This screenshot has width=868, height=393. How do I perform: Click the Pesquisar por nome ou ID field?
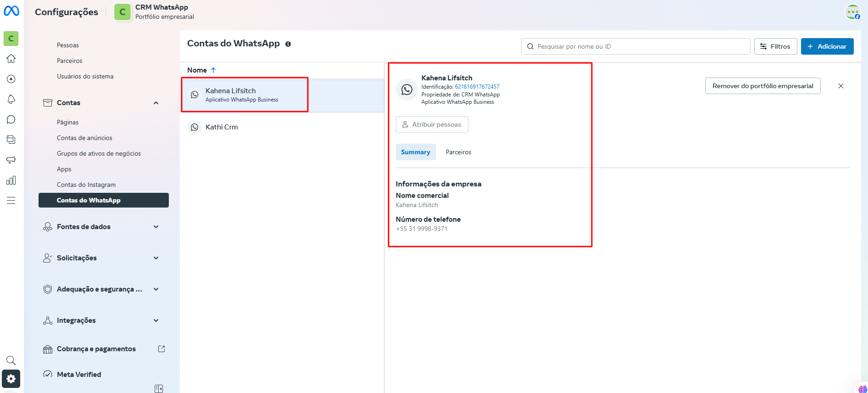tap(638, 46)
